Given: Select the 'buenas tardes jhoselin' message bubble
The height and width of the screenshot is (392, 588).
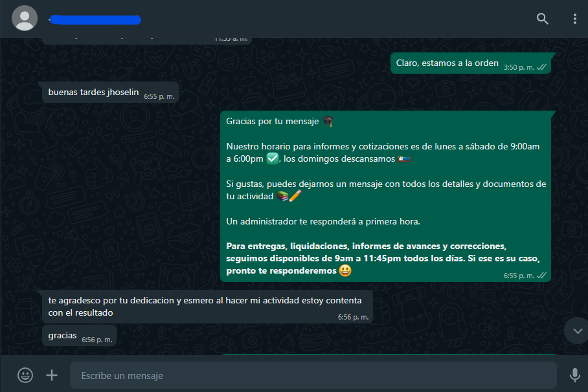Looking at the screenshot, I should (110, 93).
